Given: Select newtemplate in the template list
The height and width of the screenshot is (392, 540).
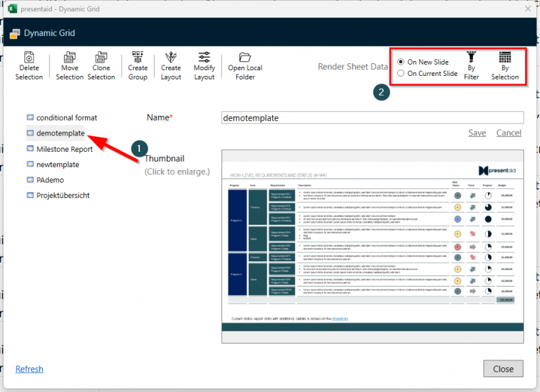Looking at the screenshot, I should click(58, 164).
